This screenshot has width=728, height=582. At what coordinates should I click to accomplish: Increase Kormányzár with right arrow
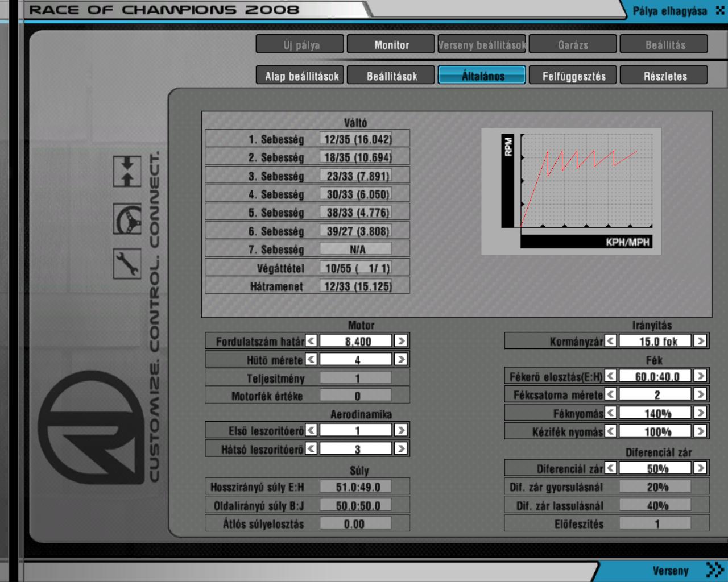click(x=701, y=341)
